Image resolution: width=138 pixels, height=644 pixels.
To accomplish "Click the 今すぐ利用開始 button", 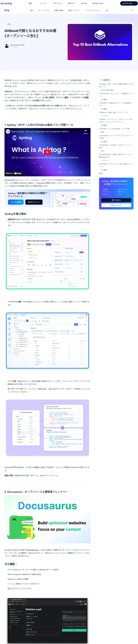I will click(x=16, y=202).
